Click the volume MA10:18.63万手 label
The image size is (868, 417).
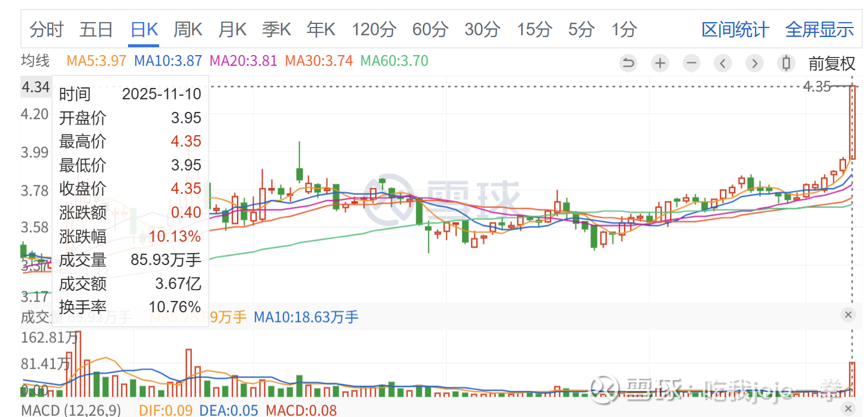coord(306,317)
